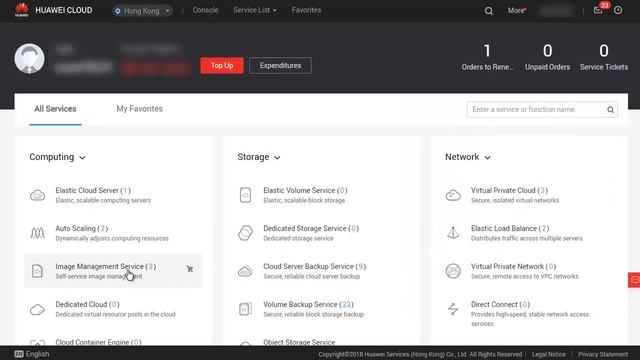This screenshot has width=640, height=360.
Task: Open Favorites in the top bar
Action: click(x=307, y=10)
